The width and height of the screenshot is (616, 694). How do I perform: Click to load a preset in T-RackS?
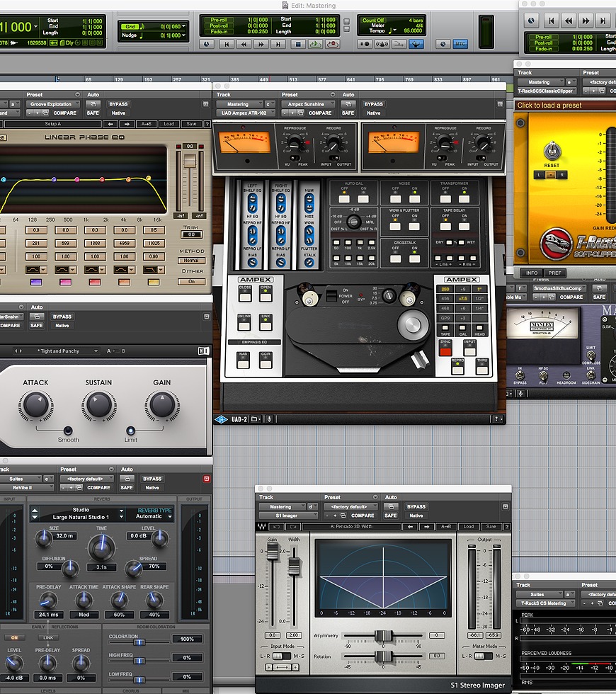point(549,106)
